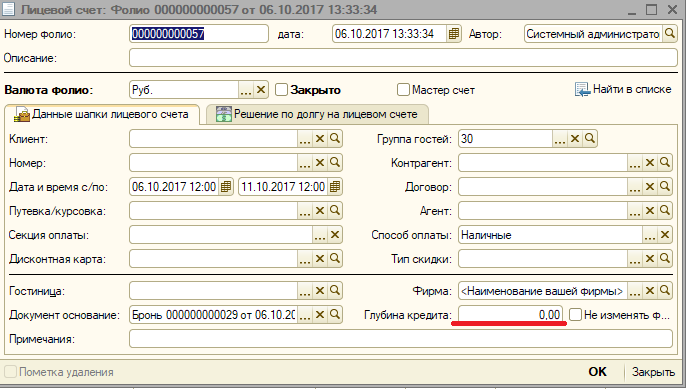Open selection for Договор field
This screenshot has height=389, width=688.
click(x=635, y=187)
